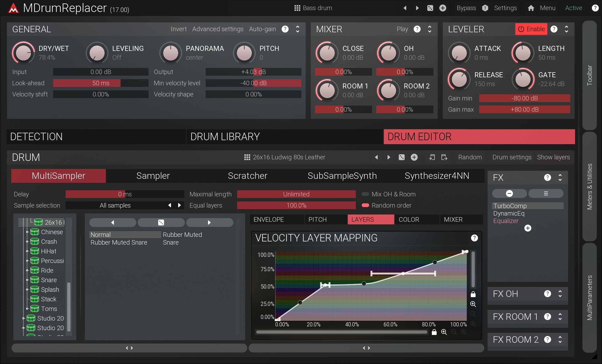Image resolution: width=602 pixels, height=364 pixels.
Task: Toggle Play in MIXER panel
Action: click(402, 29)
